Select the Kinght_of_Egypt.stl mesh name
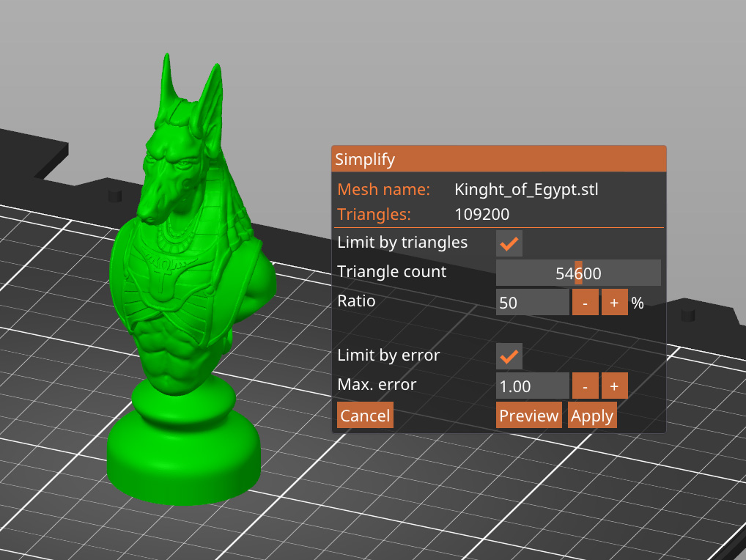 (527, 189)
